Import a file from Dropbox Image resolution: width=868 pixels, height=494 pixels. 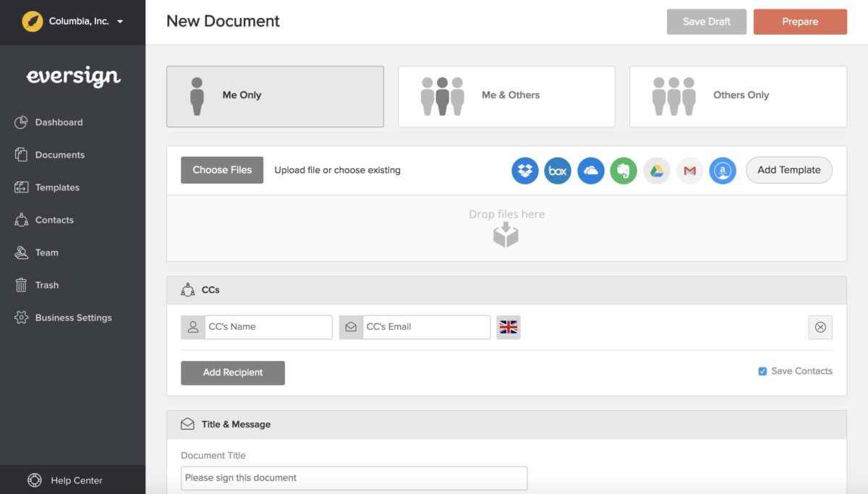click(524, 170)
